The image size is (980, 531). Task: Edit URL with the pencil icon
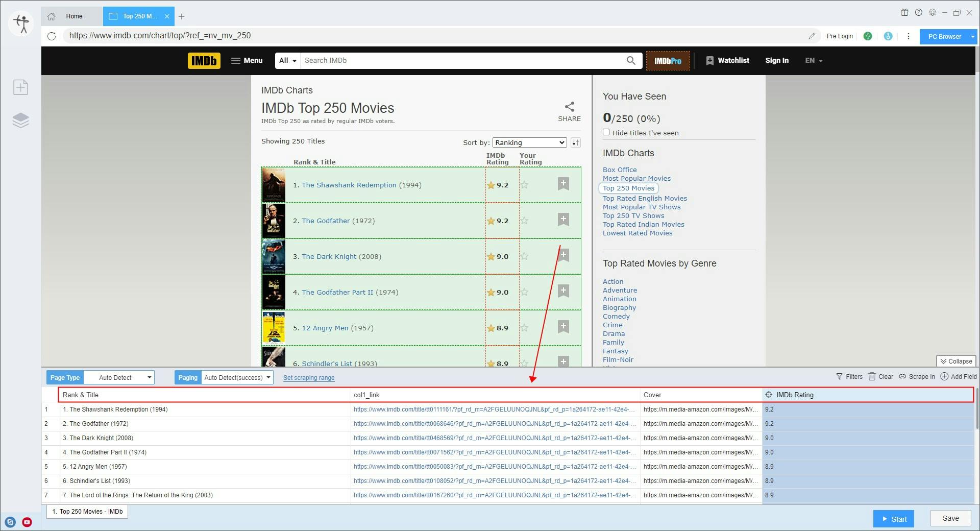tap(812, 36)
